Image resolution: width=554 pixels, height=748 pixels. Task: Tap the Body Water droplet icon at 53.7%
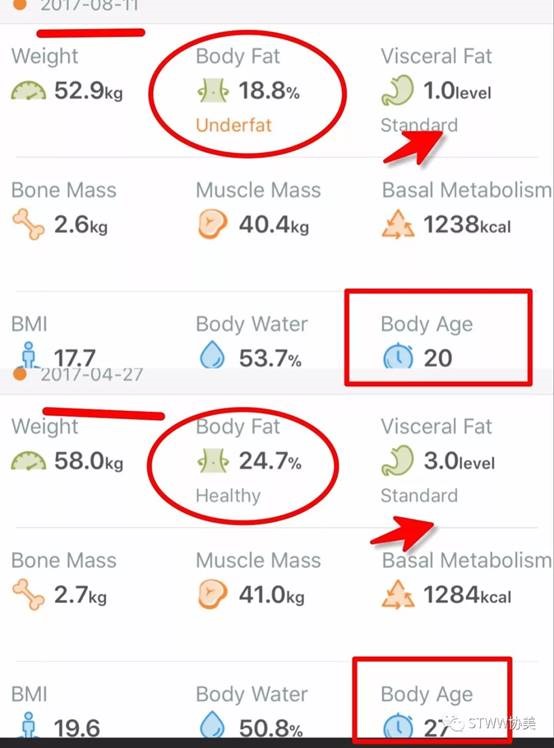coord(212,356)
